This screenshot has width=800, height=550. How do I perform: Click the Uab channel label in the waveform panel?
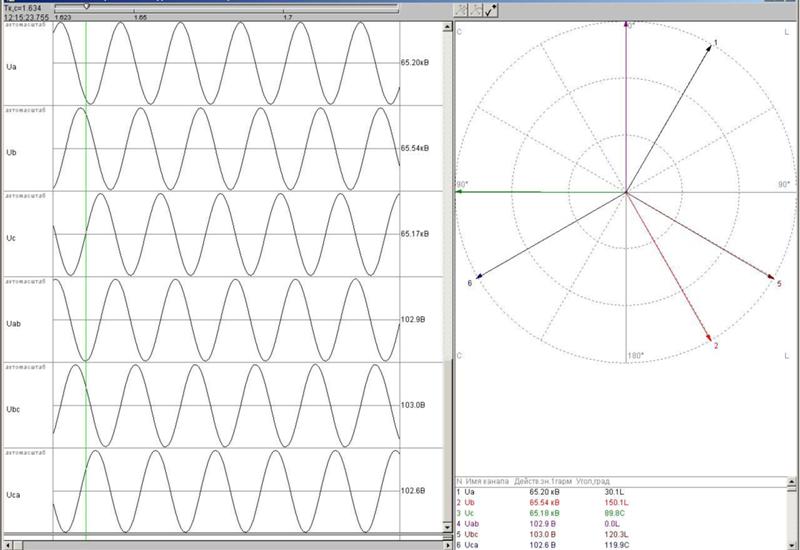[x=14, y=322]
